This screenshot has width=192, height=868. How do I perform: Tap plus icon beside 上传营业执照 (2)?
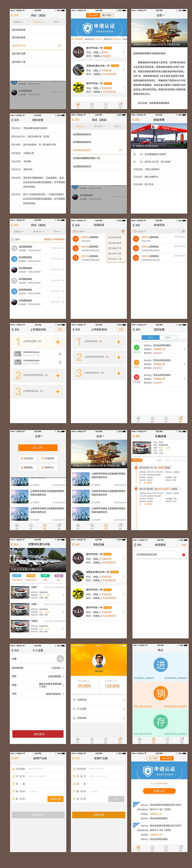point(58,342)
